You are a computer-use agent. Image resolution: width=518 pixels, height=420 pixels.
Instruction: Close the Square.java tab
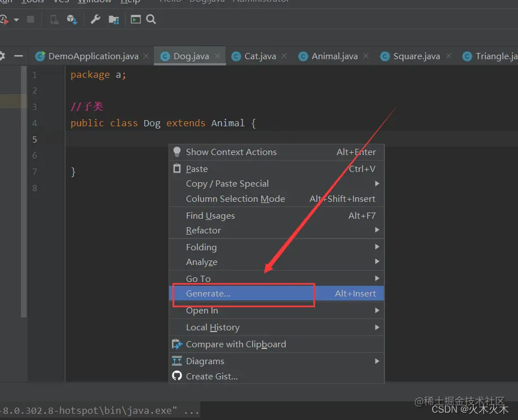(449, 56)
